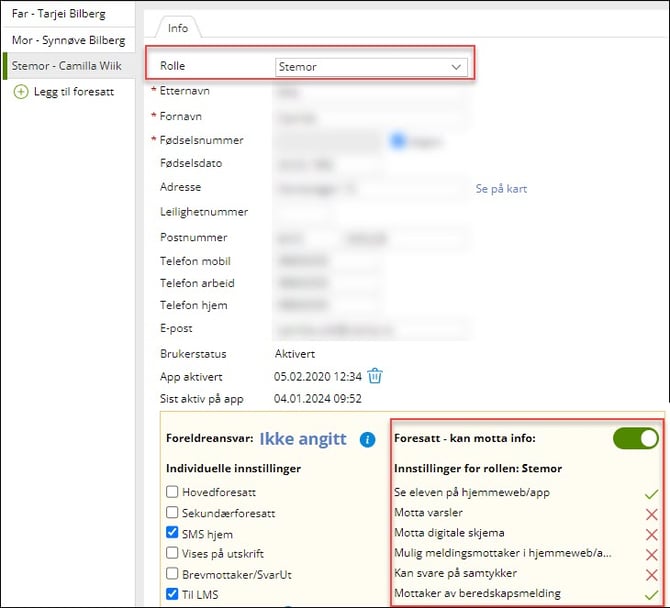670x608 pixels.
Task: Click the red X for Motta digitale skjema
Action: tap(651, 533)
